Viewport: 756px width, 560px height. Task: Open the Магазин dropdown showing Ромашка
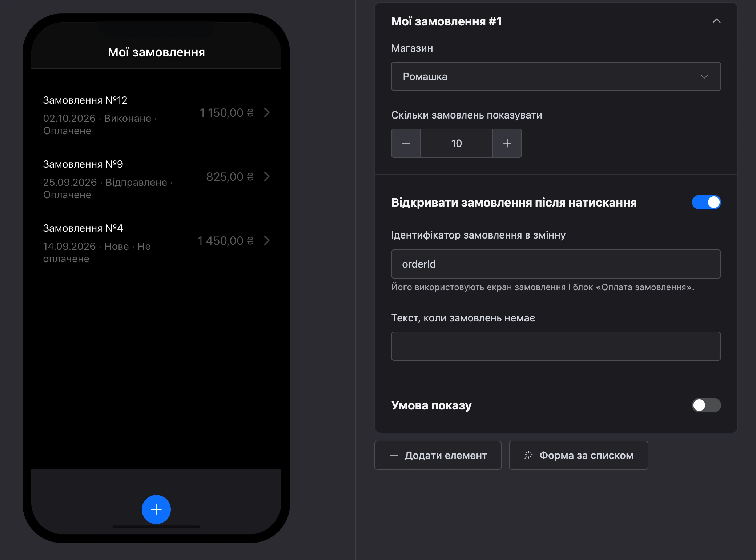556,76
